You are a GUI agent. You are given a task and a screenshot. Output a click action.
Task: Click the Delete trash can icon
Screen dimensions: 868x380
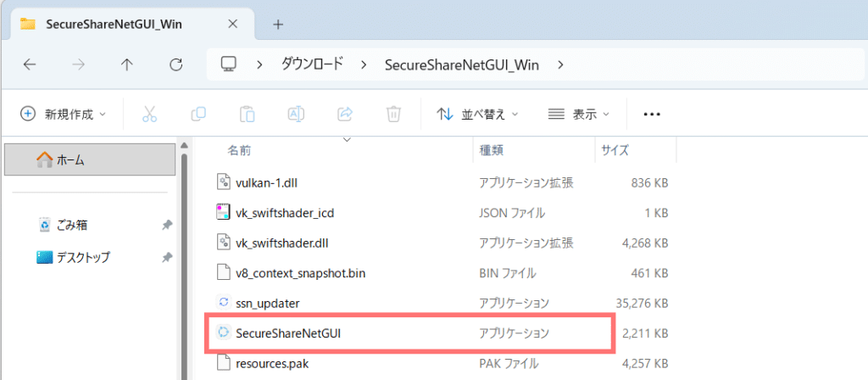393,114
